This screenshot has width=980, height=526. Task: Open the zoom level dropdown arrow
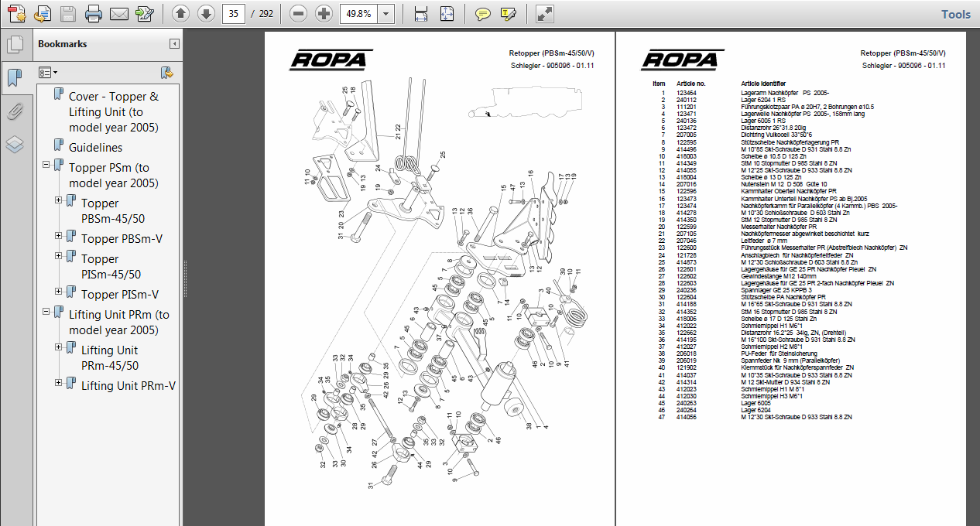pyautogui.click(x=386, y=13)
